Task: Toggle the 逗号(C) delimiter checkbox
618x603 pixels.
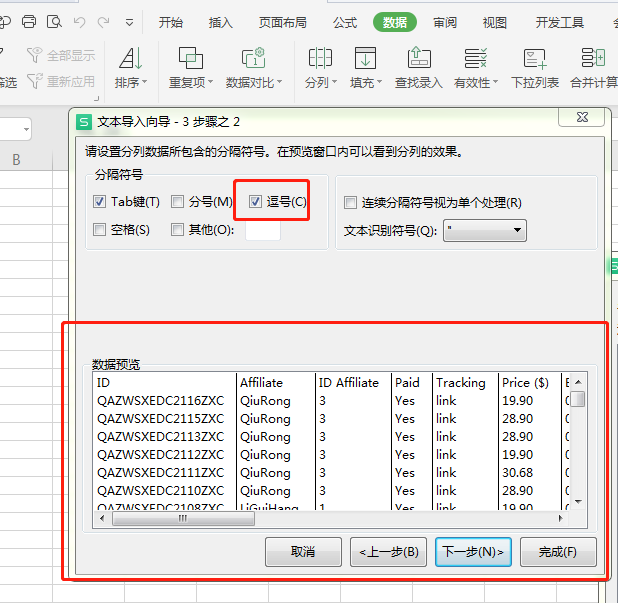Action: [x=255, y=202]
